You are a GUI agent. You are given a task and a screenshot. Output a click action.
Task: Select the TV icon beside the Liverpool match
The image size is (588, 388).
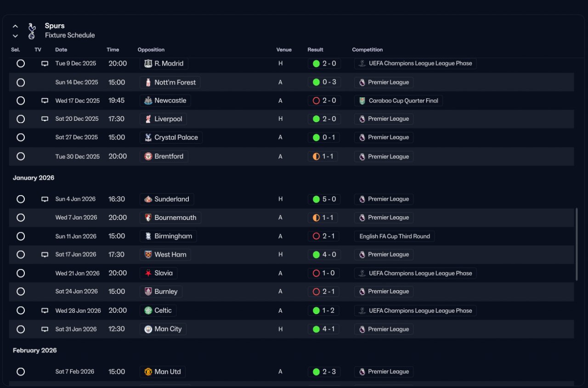pyautogui.click(x=45, y=119)
